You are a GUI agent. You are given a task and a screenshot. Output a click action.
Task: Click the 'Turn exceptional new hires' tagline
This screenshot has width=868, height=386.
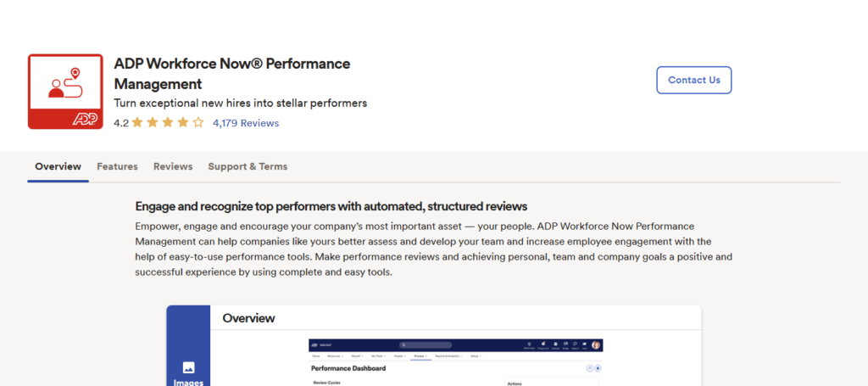[x=240, y=103]
